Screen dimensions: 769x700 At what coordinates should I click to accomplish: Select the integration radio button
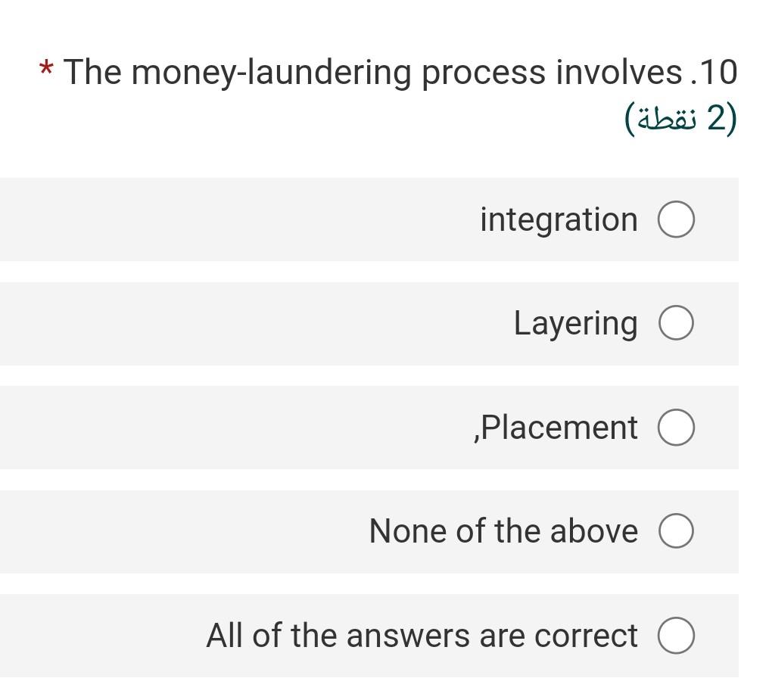coord(676,219)
